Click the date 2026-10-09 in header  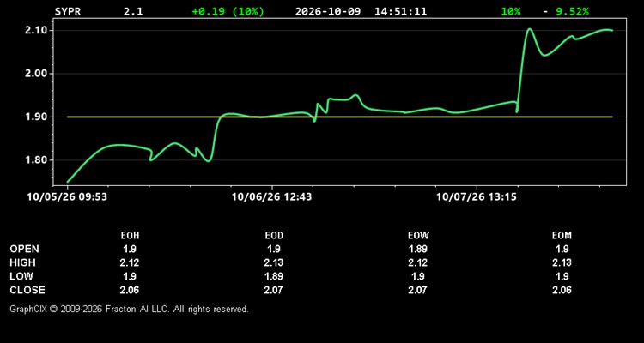point(328,11)
